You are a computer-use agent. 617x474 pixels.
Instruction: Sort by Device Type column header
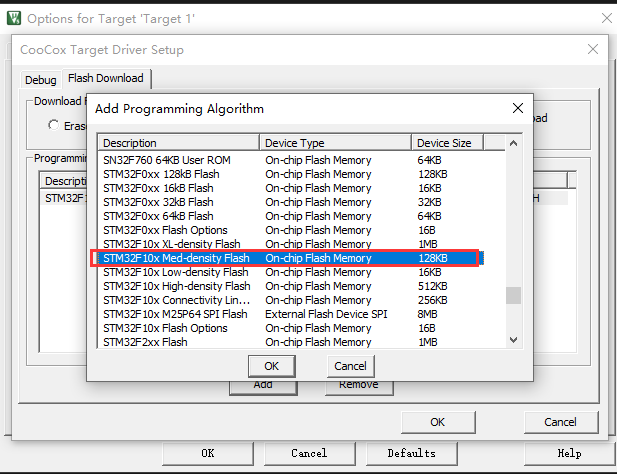tap(335, 143)
